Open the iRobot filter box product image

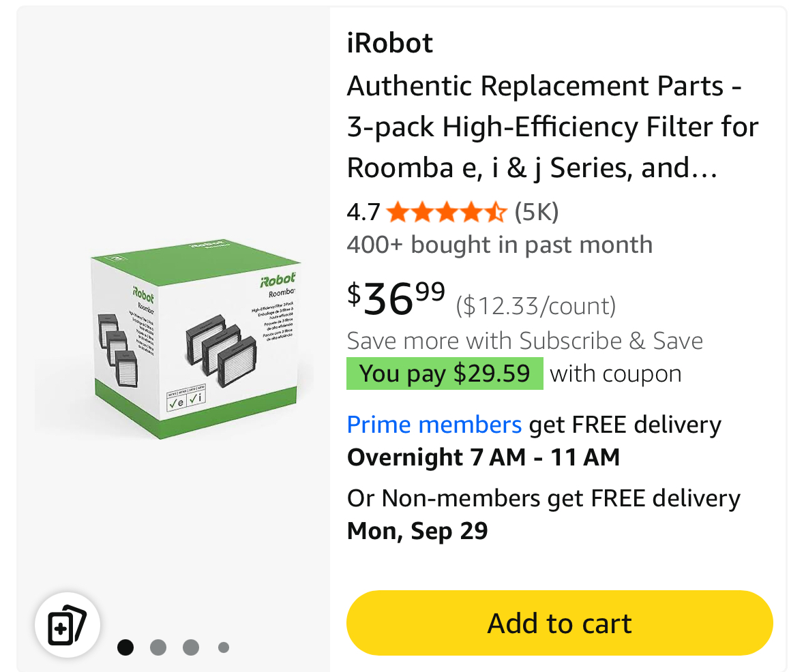(196, 339)
